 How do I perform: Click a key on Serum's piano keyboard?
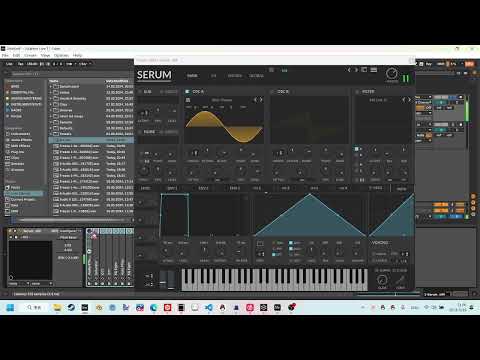click(x=274, y=279)
